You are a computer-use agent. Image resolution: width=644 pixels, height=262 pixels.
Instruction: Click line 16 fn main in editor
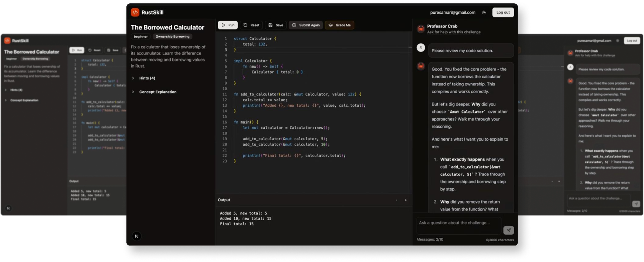coord(246,122)
